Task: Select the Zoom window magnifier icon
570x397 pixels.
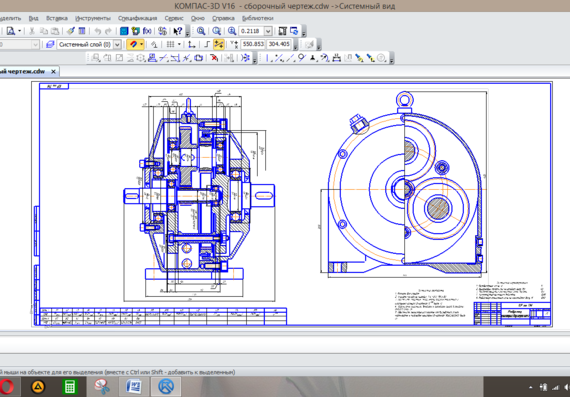Action: coord(201,31)
